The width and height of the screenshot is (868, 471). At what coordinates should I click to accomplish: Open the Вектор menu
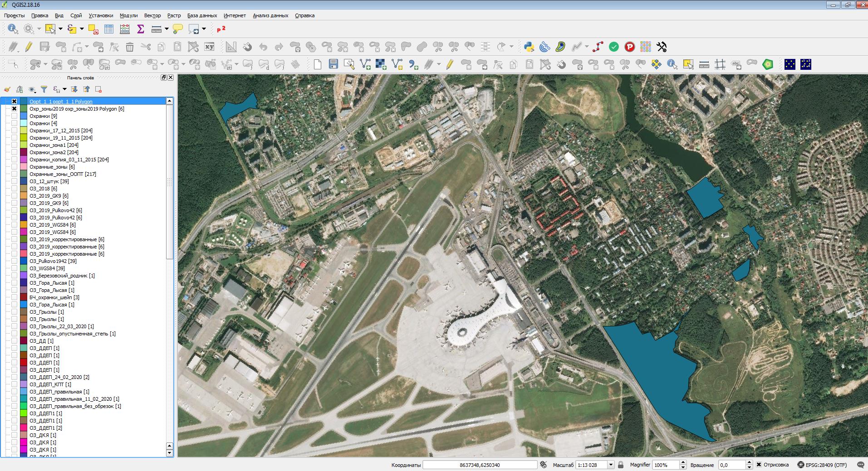pyautogui.click(x=152, y=15)
